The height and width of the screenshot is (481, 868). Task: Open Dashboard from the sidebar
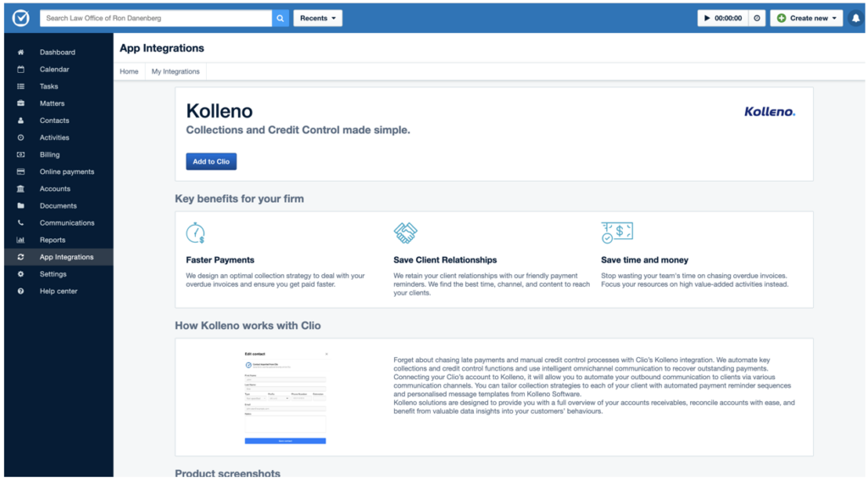point(58,52)
